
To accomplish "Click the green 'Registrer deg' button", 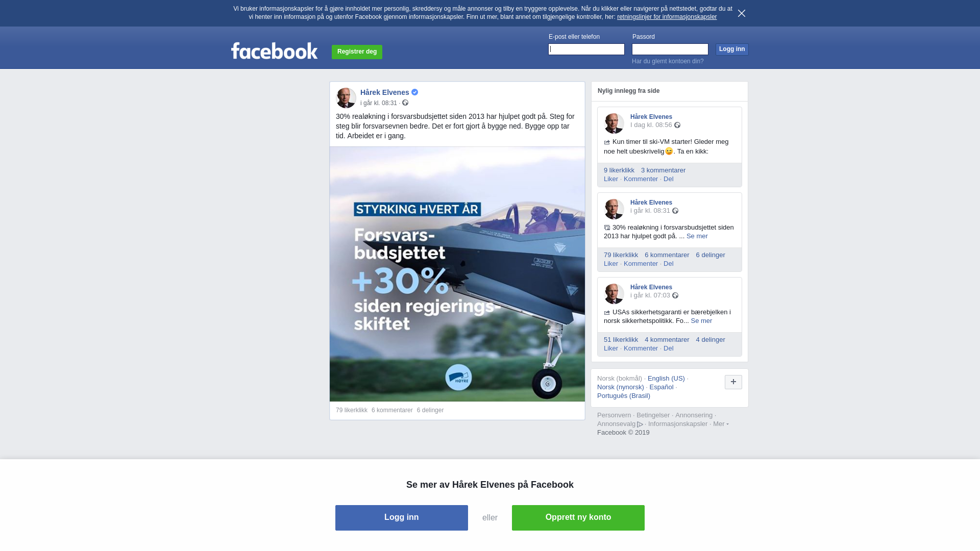I will pos(357,52).
